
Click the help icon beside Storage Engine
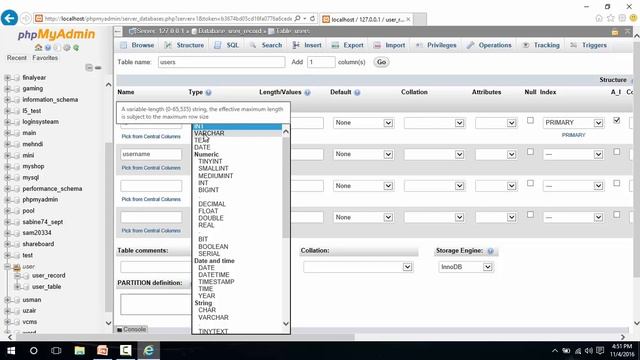491,251
